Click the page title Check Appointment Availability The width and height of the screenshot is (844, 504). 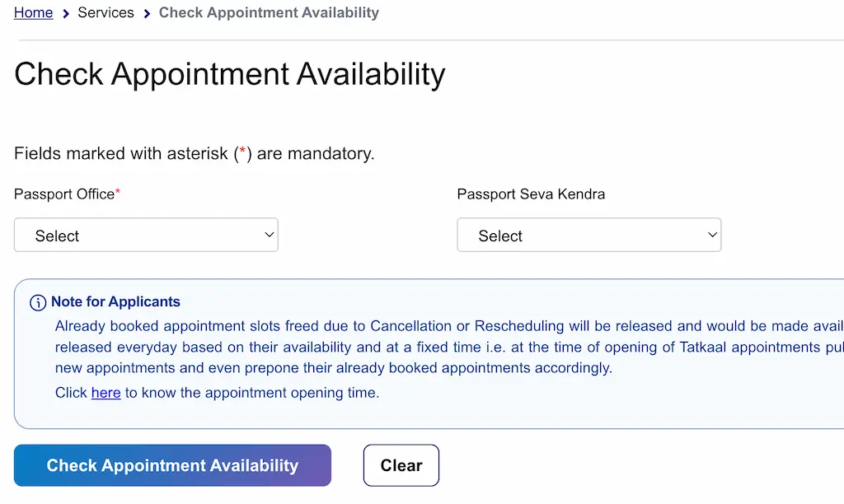tap(228, 74)
